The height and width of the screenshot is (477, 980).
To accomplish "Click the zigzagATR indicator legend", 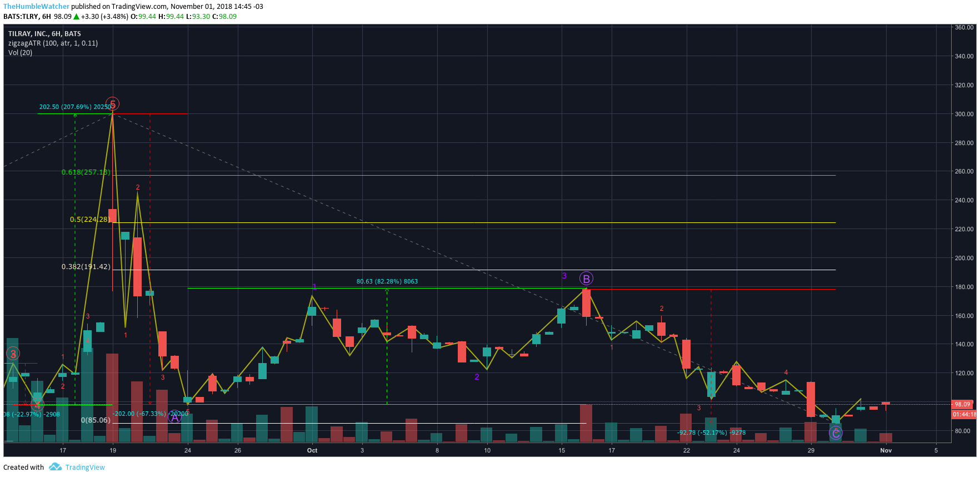I will coord(53,43).
